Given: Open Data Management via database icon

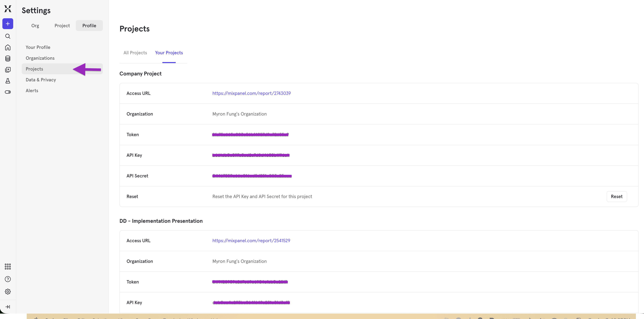Looking at the screenshot, I should tap(8, 59).
